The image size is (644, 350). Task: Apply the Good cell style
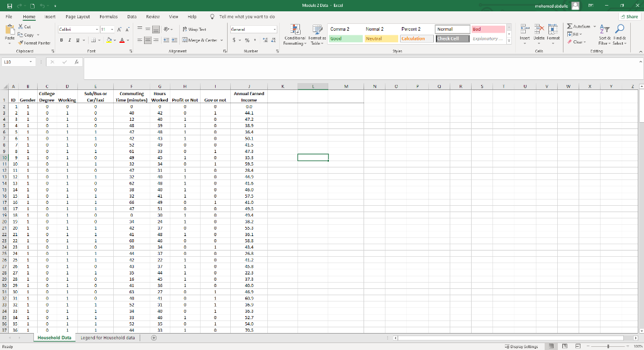click(x=345, y=38)
